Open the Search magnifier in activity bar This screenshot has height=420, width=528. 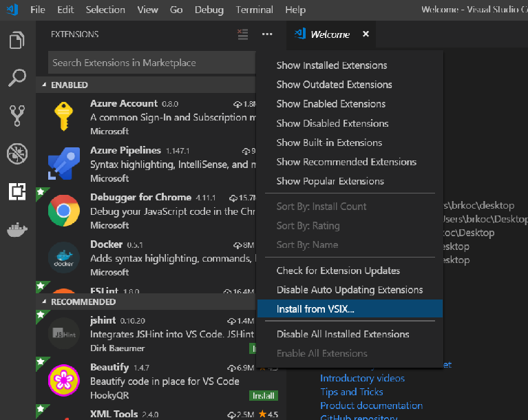point(17,78)
